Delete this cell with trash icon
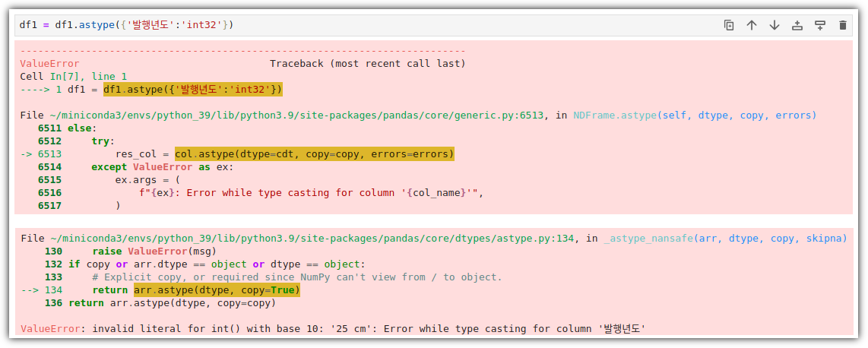 click(x=842, y=25)
